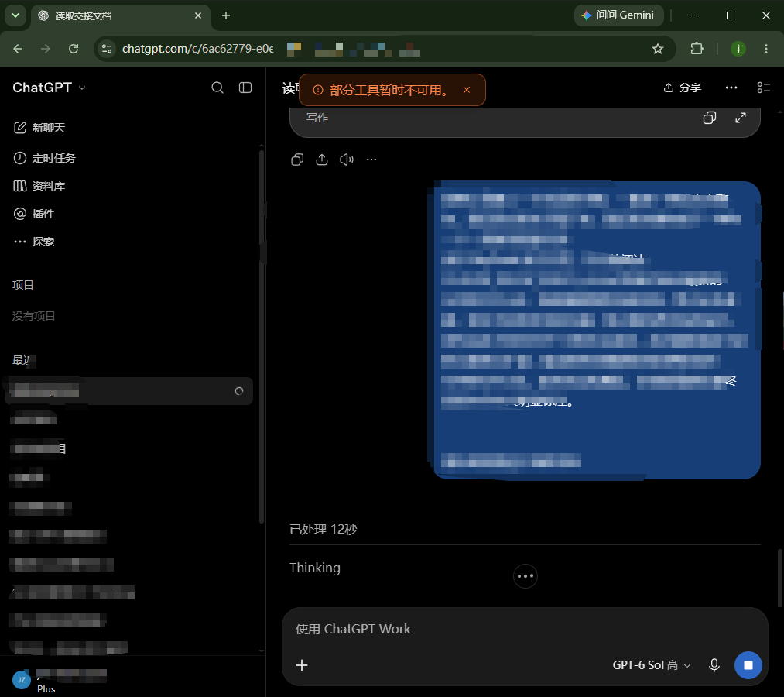Ask Gemini (问问 Gemini) in Chrome
Screen dimensions: 784x697
tap(619, 15)
